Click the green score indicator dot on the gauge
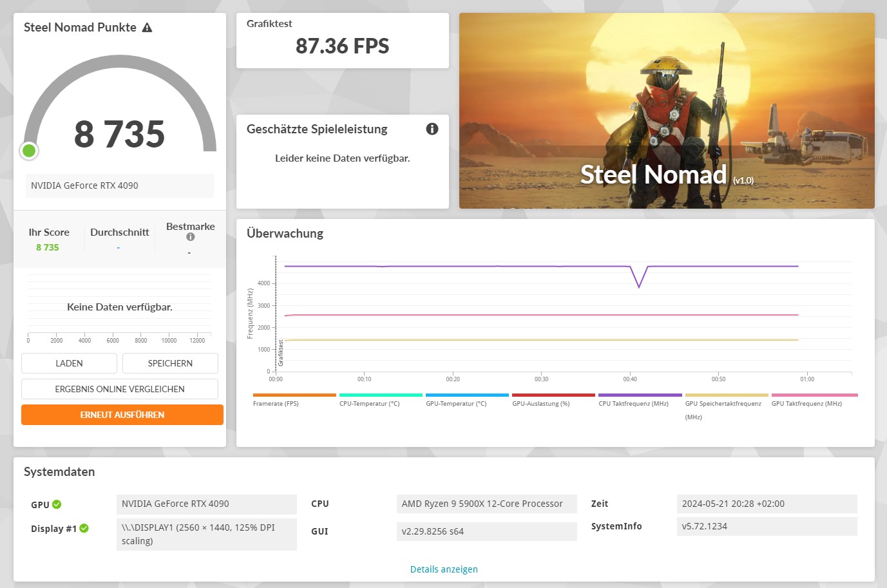The width and height of the screenshot is (887, 588). click(x=29, y=151)
